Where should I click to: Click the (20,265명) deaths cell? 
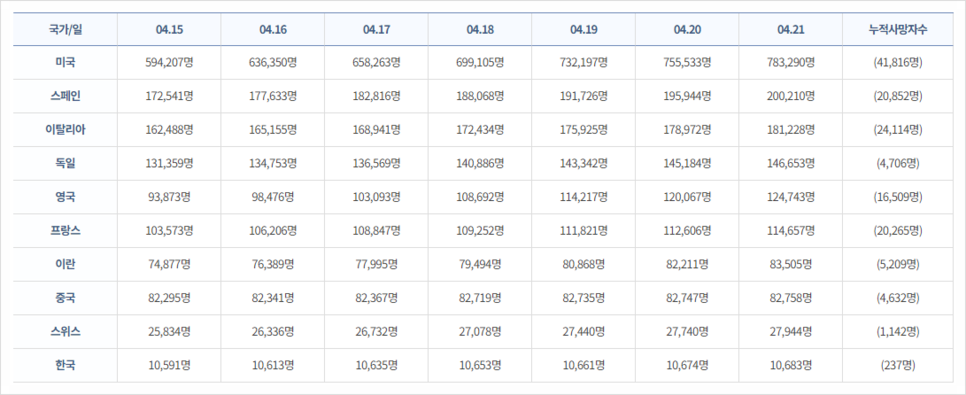coord(898,230)
